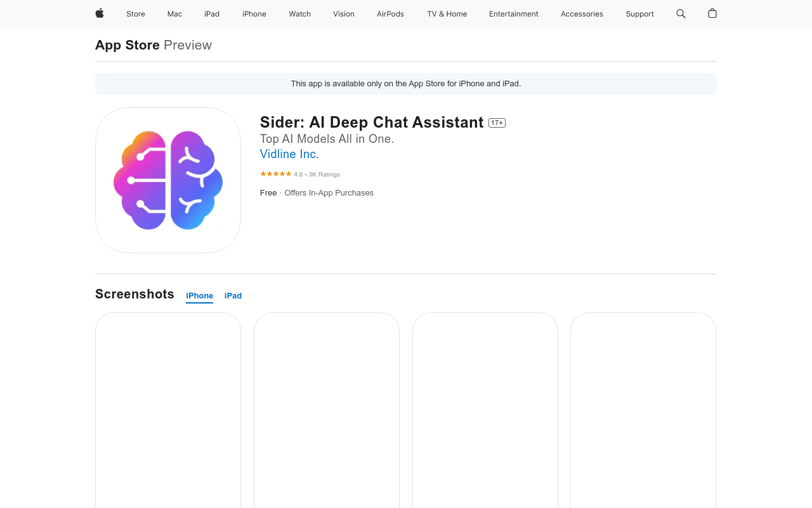Open the search magnifier icon
The width and height of the screenshot is (812, 508).
pos(681,13)
